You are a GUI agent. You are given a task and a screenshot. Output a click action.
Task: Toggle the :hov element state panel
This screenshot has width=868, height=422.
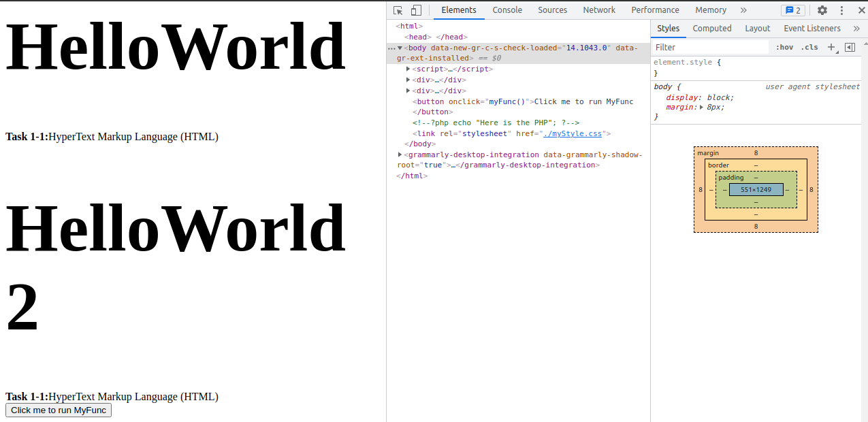point(784,47)
